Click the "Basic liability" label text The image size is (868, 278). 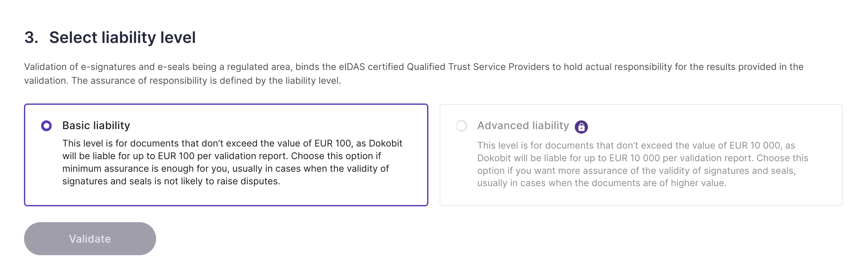pos(96,125)
